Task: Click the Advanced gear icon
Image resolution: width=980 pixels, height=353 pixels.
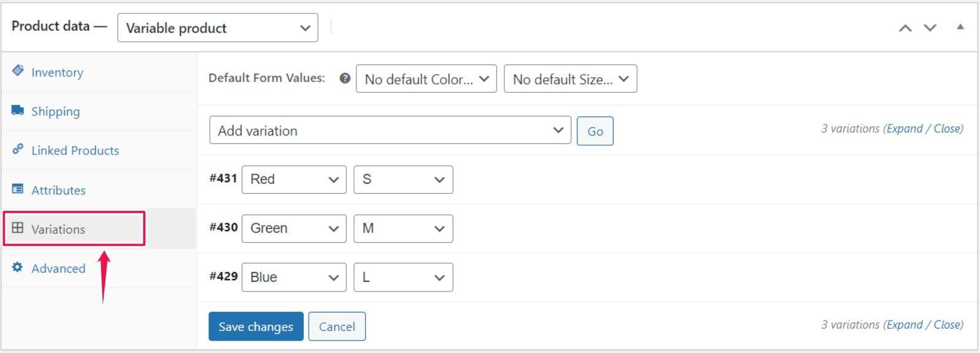Action: coord(18,267)
